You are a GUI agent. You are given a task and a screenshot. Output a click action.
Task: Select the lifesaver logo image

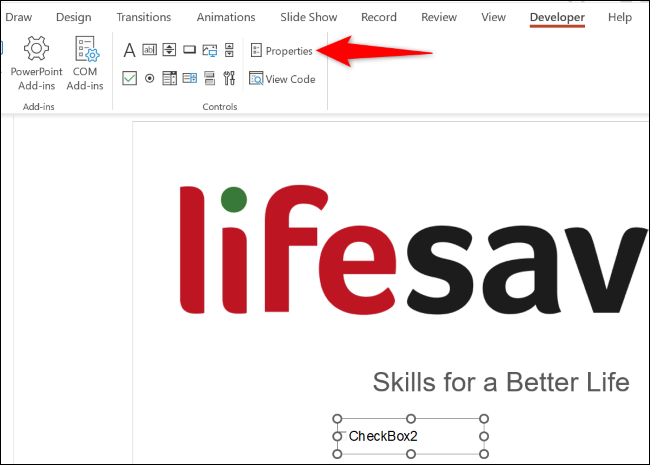(412, 250)
